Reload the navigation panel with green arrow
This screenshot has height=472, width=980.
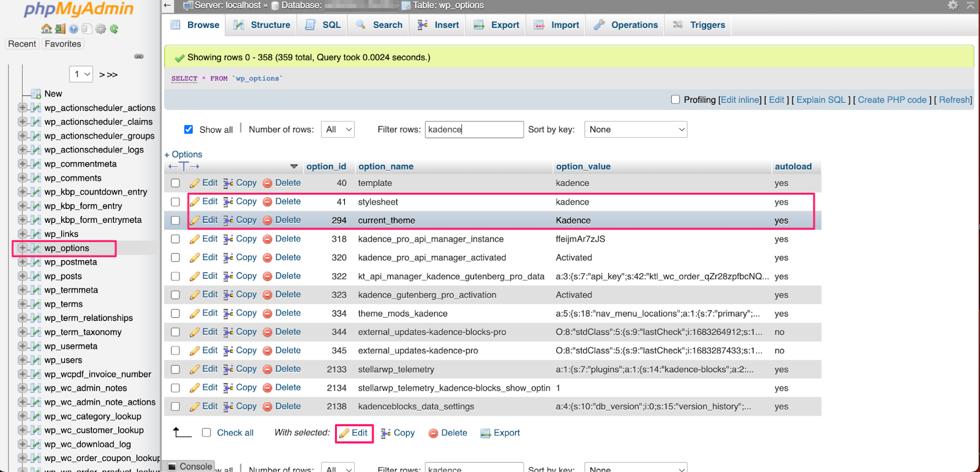[x=114, y=29]
